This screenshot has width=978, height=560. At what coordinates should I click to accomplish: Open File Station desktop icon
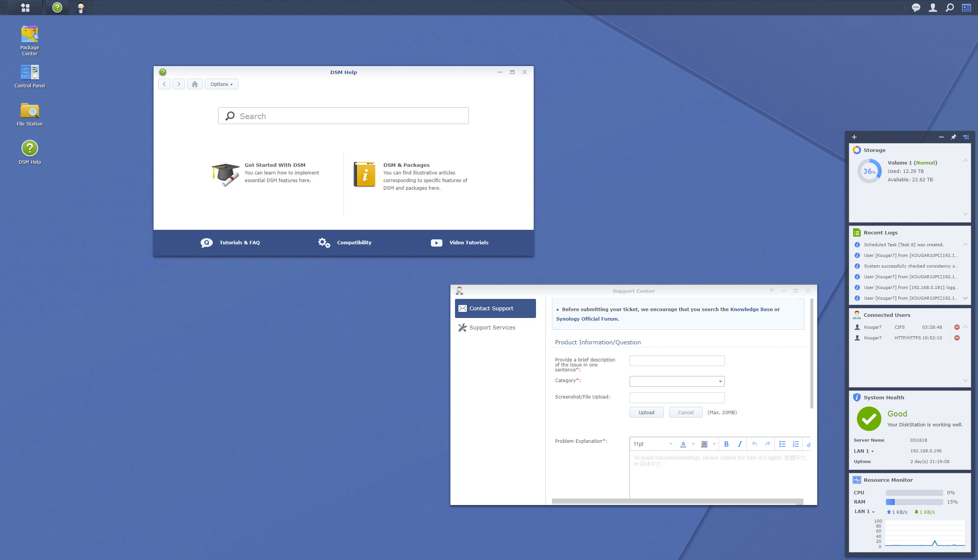click(30, 114)
